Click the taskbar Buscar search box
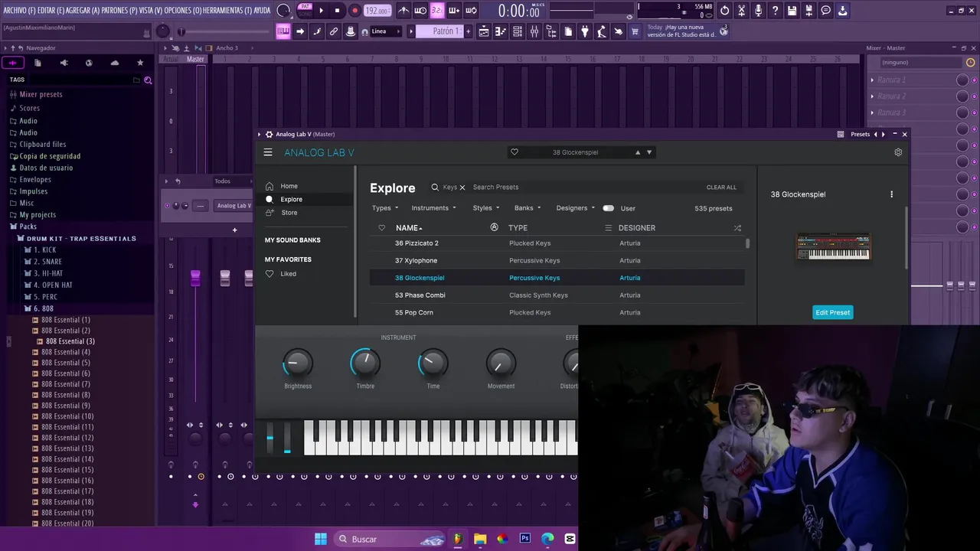This screenshot has height=551, width=980. [390, 539]
